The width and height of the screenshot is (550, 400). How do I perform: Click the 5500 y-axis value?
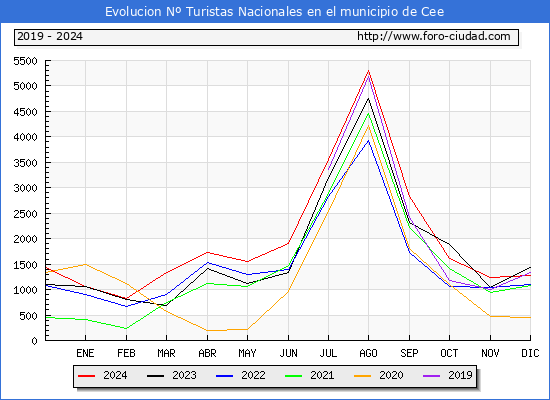pyautogui.click(x=25, y=61)
